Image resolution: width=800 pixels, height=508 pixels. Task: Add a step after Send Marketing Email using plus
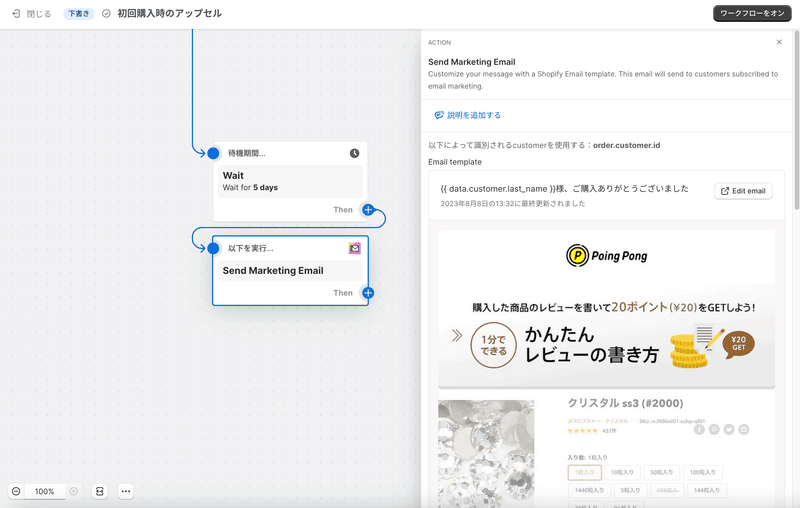pyautogui.click(x=368, y=293)
